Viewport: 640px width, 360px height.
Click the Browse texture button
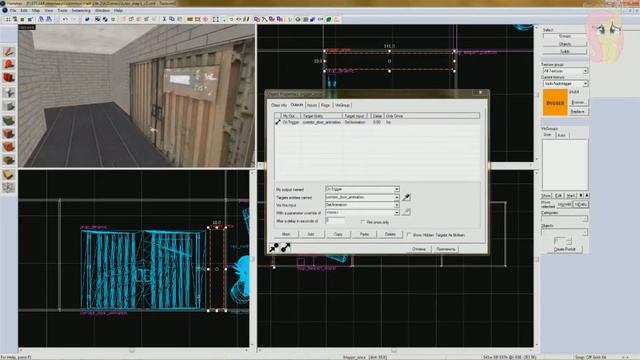click(578, 102)
